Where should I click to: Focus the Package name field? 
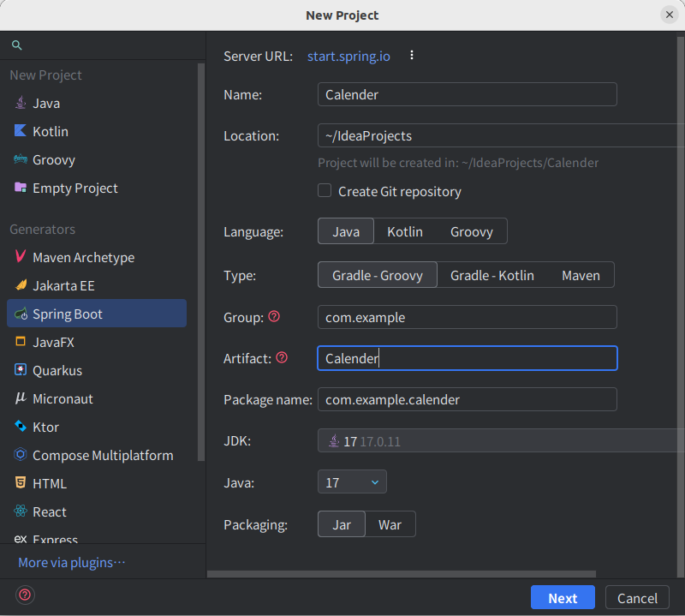tap(467, 399)
